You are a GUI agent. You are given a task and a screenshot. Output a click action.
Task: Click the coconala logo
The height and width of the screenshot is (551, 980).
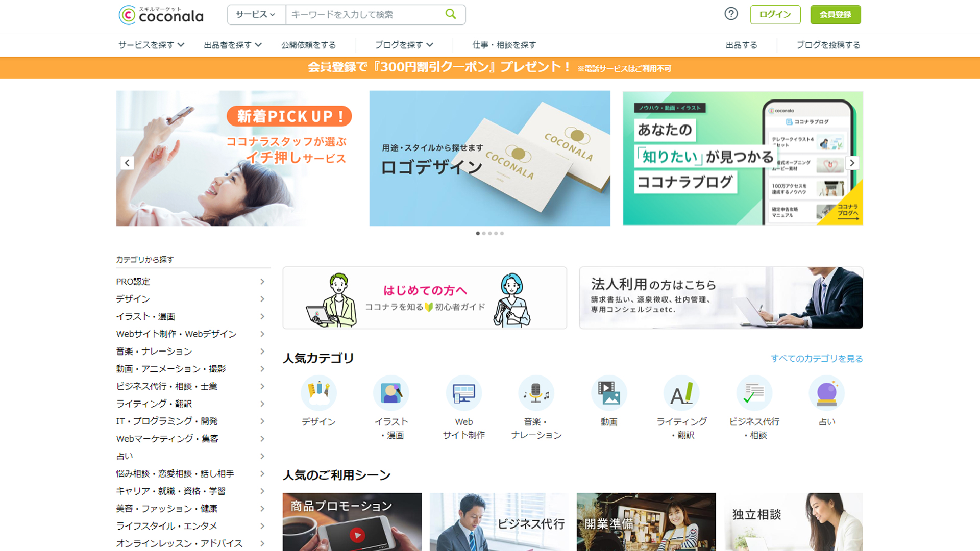[x=161, y=15]
